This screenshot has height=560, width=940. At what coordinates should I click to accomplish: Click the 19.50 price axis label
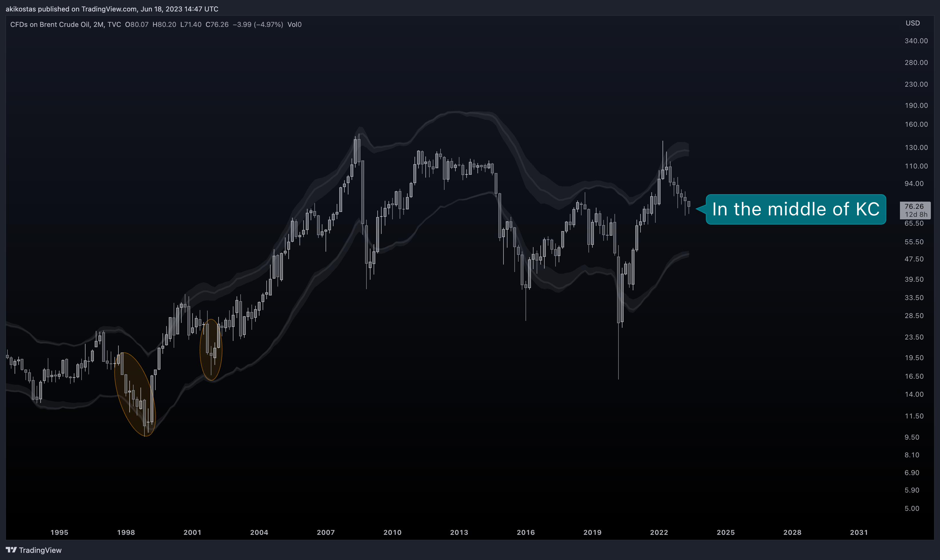tap(914, 358)
